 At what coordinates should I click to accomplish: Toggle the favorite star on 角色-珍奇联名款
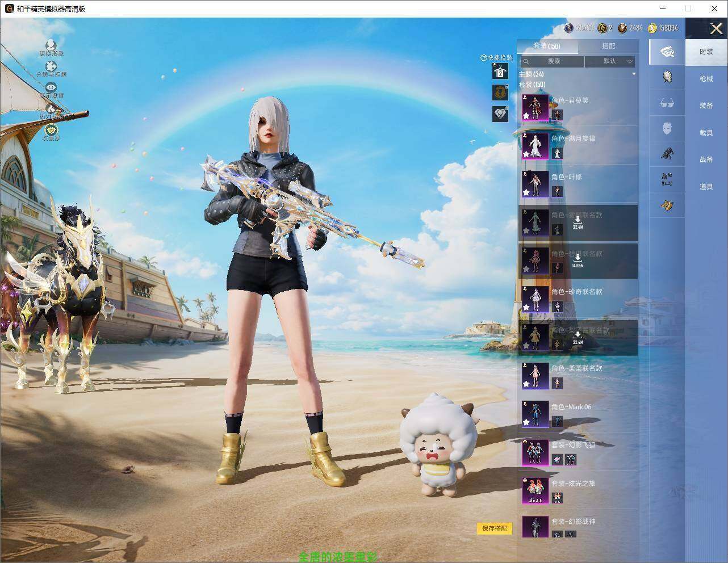(526, 308)
